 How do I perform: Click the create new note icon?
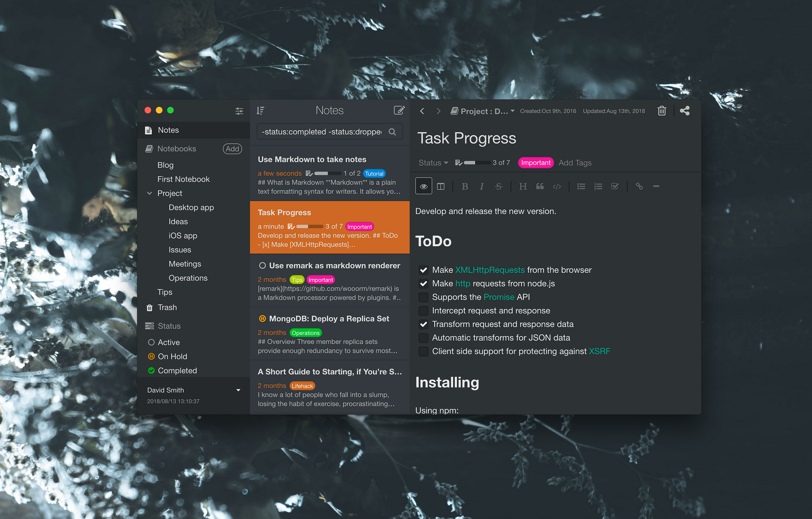coord(399,110)
